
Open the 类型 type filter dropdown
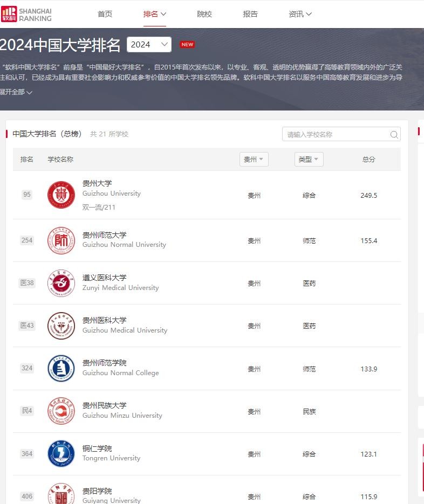[x=309, y=160]
